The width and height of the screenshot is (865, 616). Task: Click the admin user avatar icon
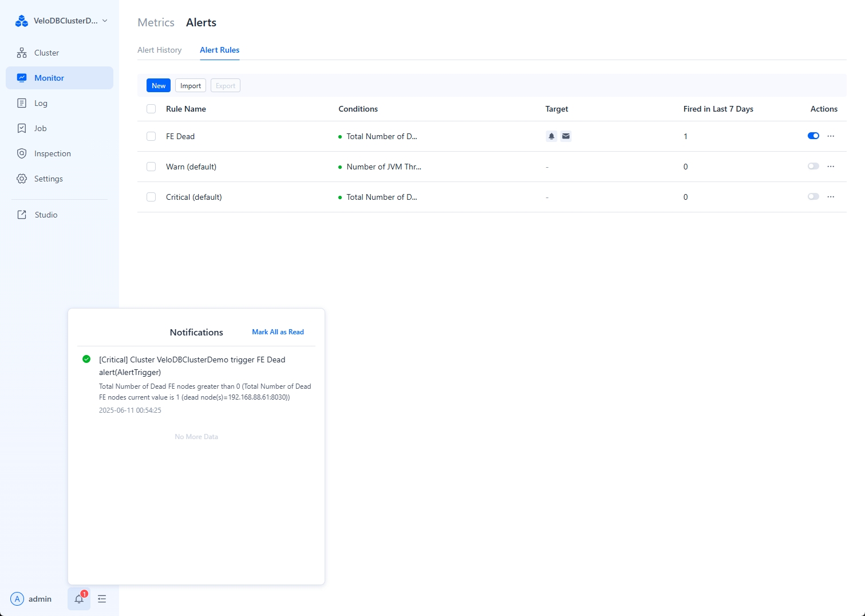coord(18,599)
